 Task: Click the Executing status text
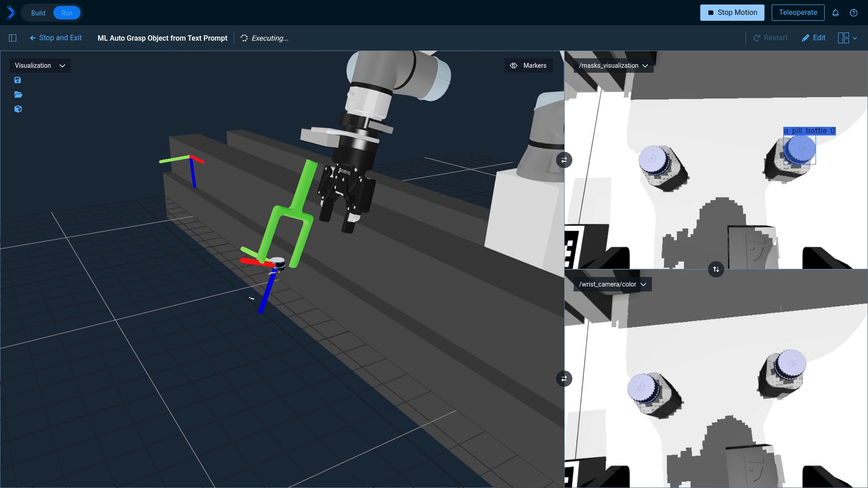click(x=270, y=38)
